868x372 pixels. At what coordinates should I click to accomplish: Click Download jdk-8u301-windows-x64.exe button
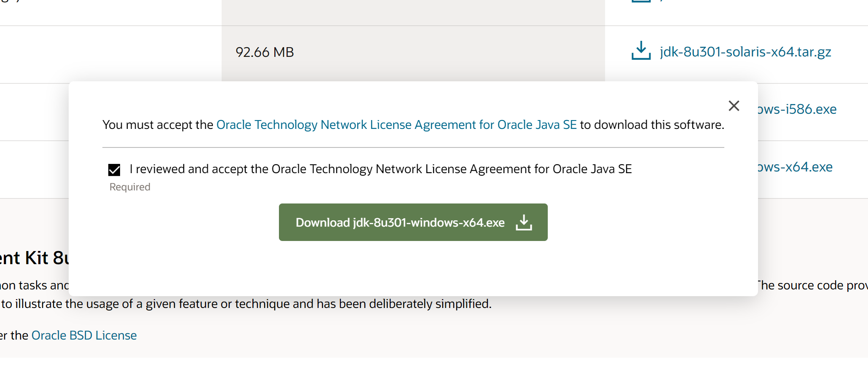tap(413, 222)
